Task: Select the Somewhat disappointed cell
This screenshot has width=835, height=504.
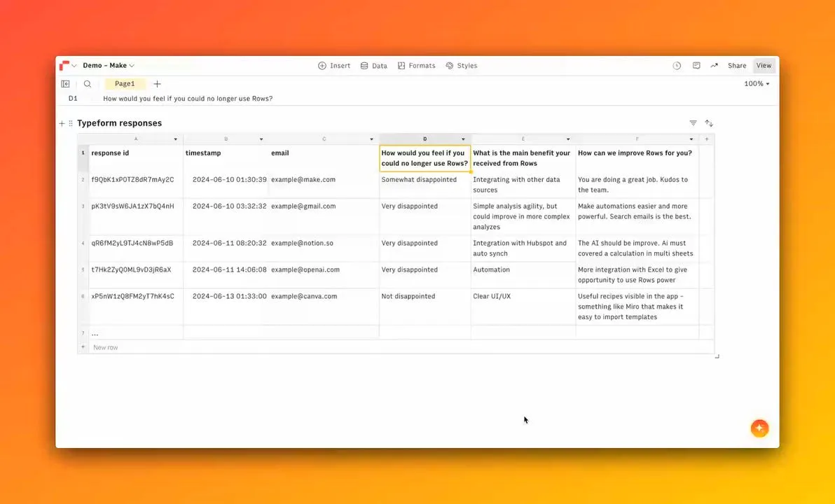Action: coord(425,185)
